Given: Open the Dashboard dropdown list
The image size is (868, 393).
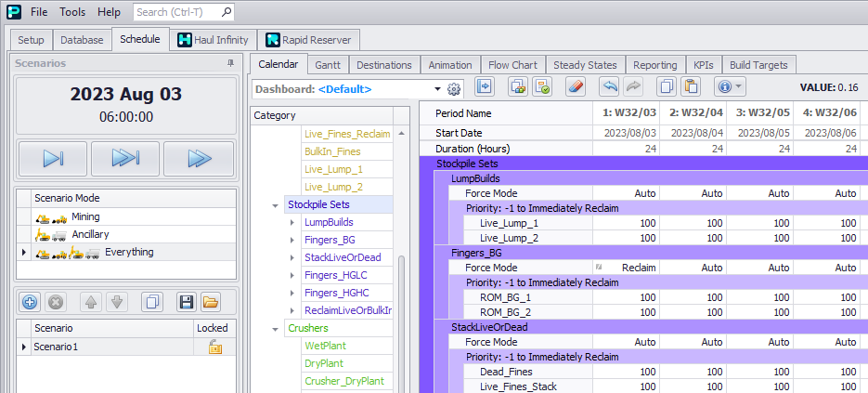Looking at the screenshot, I should point(437,89).
